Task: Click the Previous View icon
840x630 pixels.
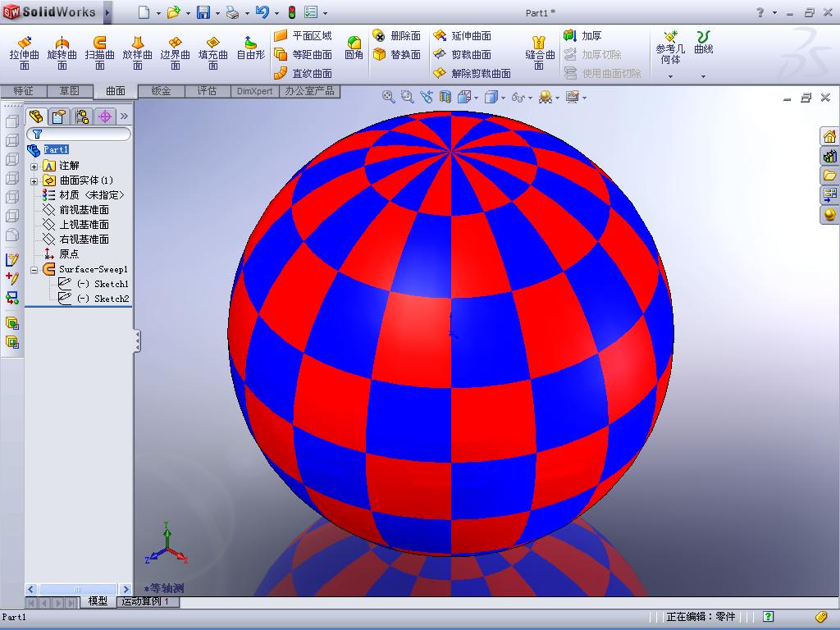Action: pos(427,97)
